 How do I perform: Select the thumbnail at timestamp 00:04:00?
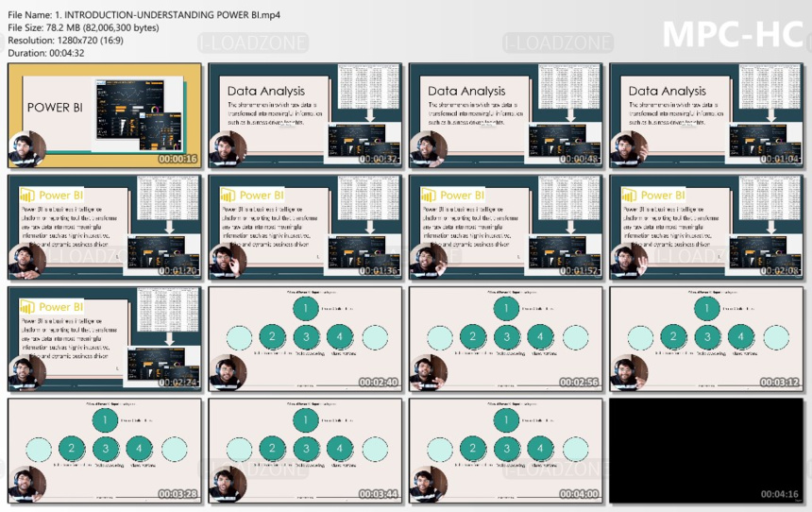[506, 451]
